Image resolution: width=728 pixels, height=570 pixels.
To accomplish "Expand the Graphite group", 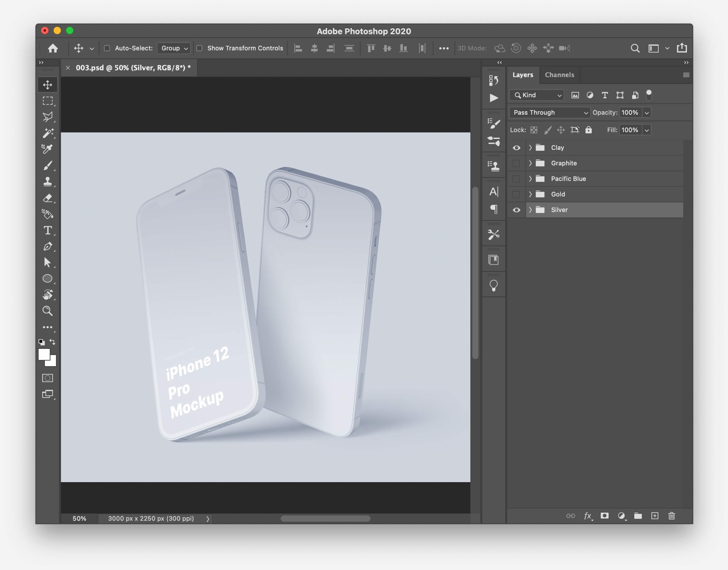I will point(530,163).
